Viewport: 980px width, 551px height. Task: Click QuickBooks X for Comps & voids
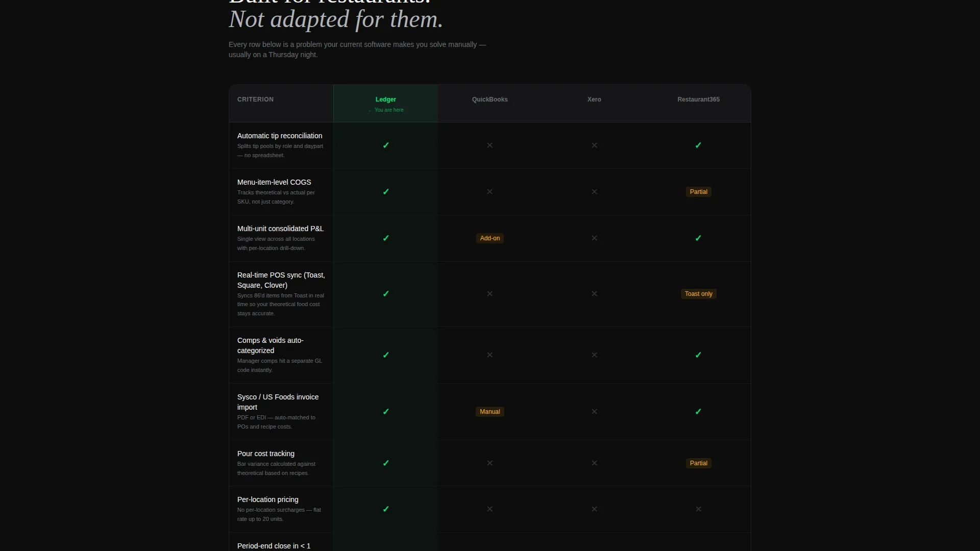(490, 355)
